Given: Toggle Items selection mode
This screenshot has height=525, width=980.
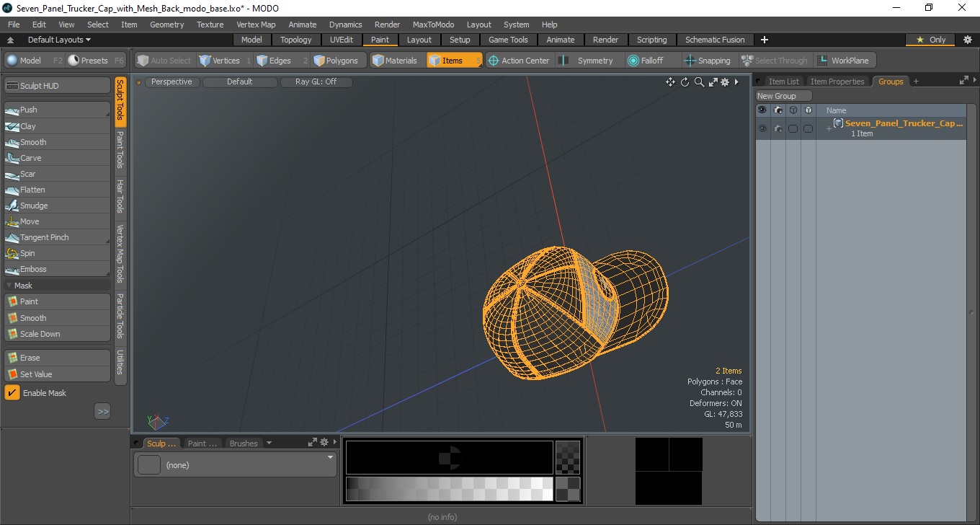Looking at the screenshot, I should point(453,61).
